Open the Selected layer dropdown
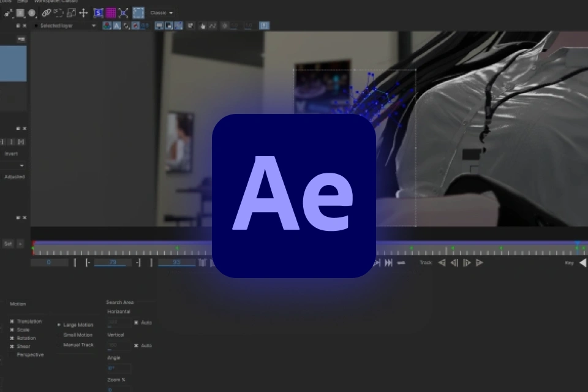This screenshot has height=392, width=588. click(x=66, y=26)
